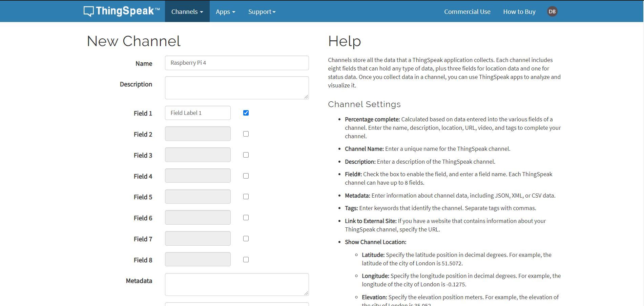Image resolution: width=644 pixels, height=306 pixels.
Task: Uncheck the Field 1 checkbox
Action: [246, 113]
